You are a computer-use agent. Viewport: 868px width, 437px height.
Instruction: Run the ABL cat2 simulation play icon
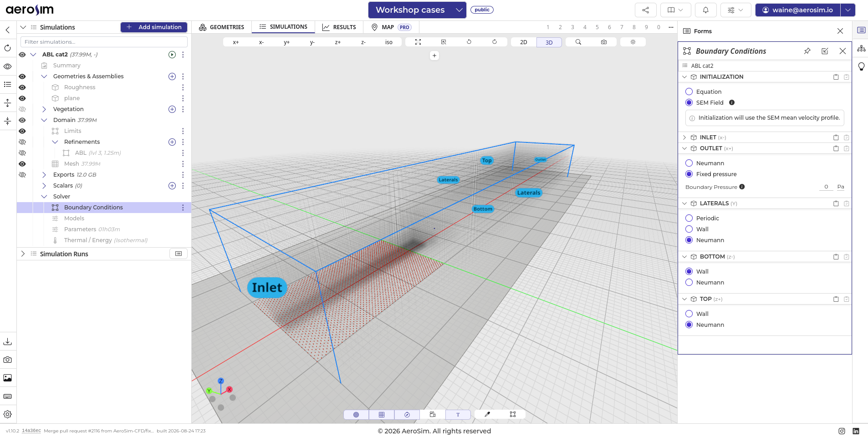coord(172,55)
